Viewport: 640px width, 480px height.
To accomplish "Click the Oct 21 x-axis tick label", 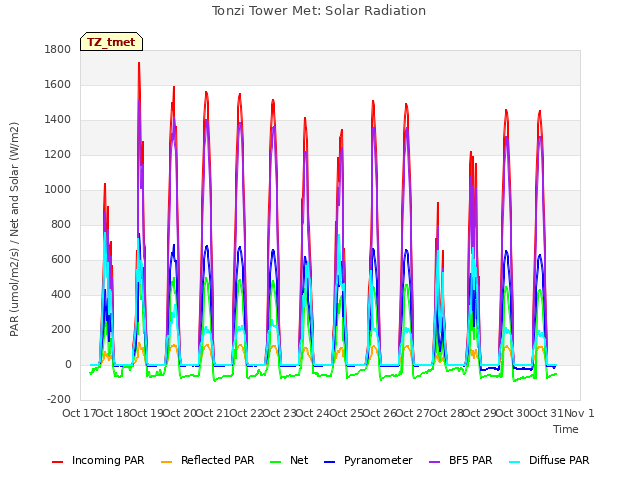I will pyautogui.click(x=213, y=413).
